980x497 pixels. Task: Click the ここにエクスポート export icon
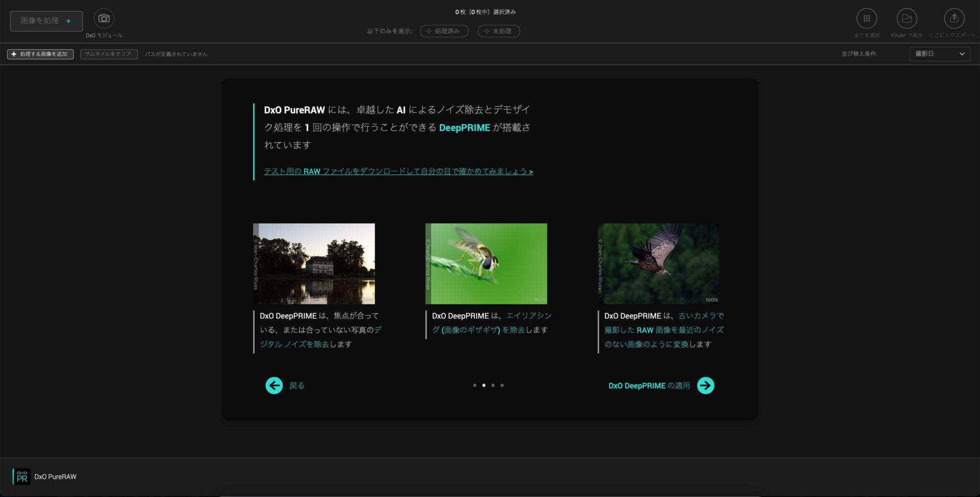pyautogui.click(x=954, y=19)
